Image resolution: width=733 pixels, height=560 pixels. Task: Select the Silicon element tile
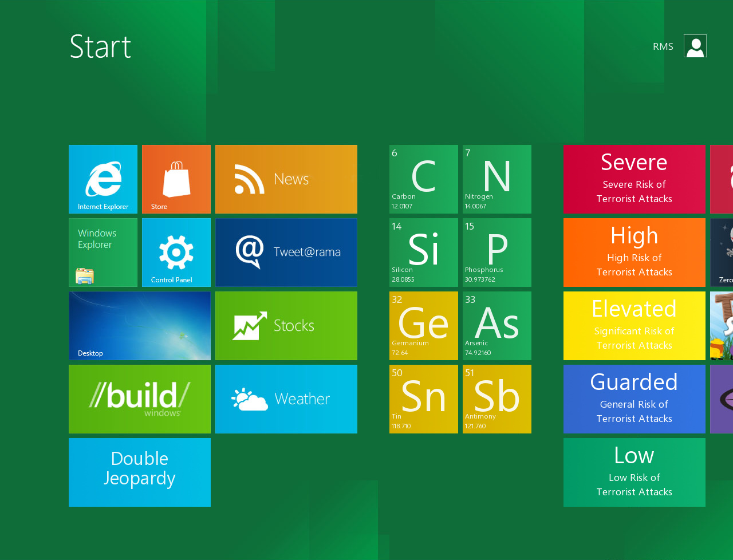coord(424,253)
